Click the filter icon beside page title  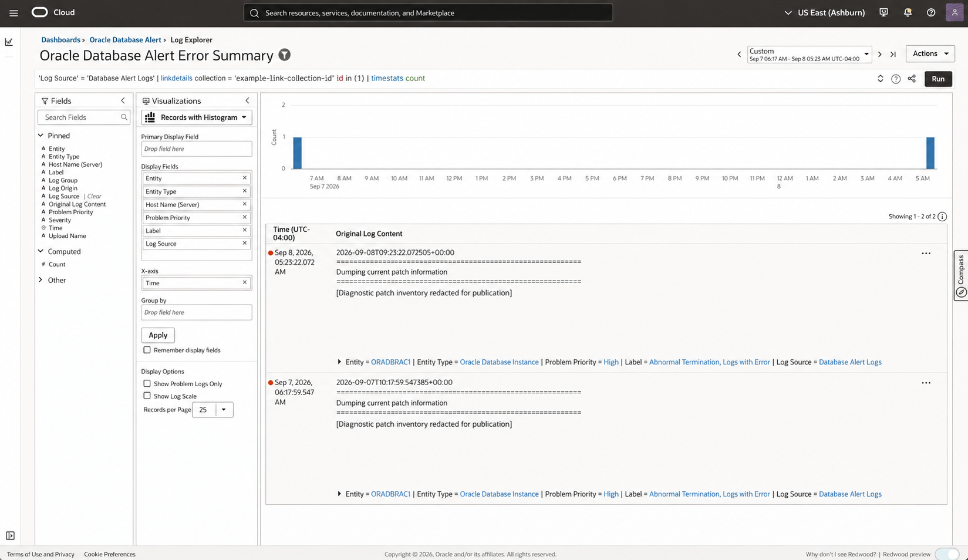[285, 55]
